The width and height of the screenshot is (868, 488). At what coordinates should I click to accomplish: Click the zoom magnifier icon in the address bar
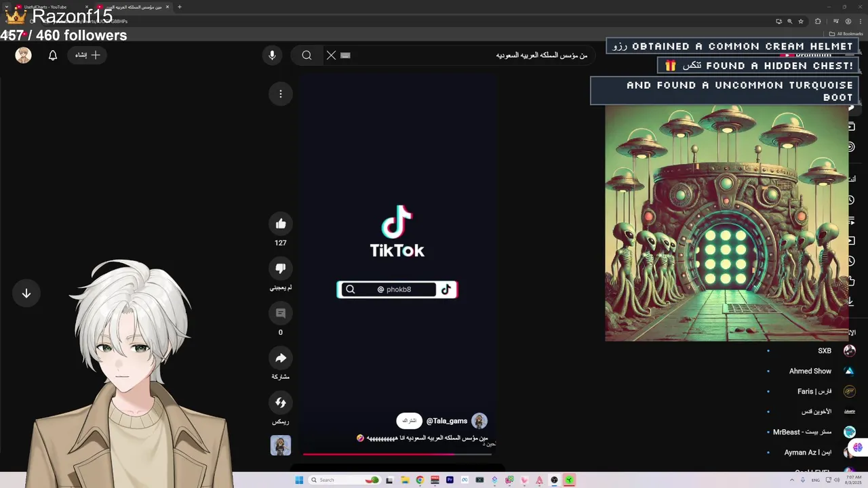789,21
